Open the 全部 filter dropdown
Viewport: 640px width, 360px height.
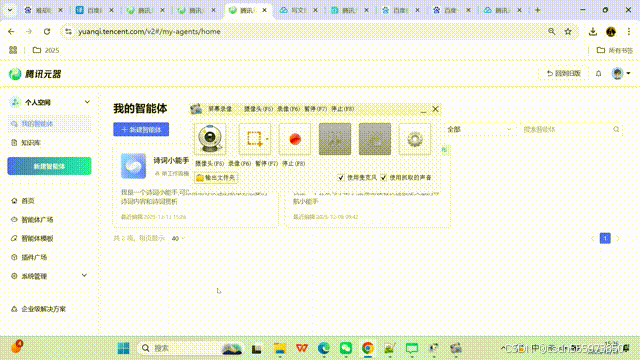click(479, 129)
